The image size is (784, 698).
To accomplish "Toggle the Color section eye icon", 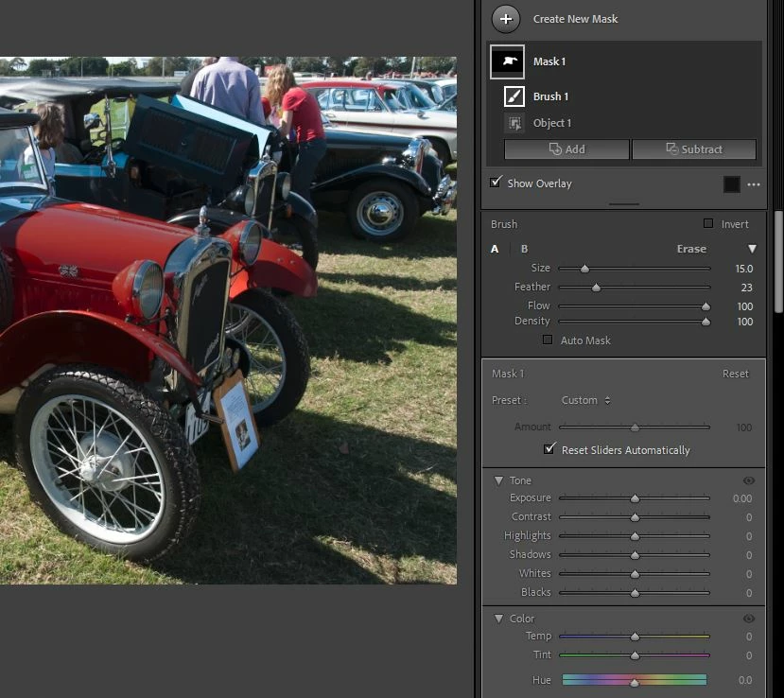I will (x=748, y=619).
